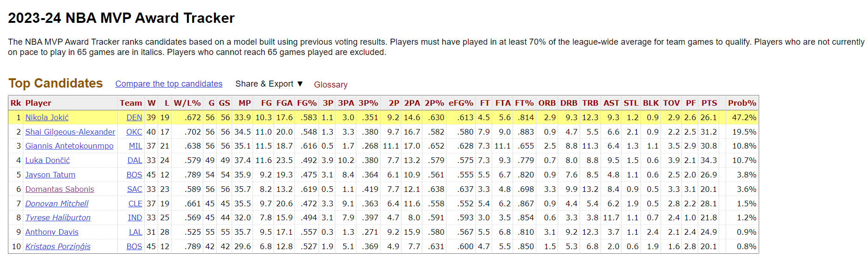
Task: Open Compare the top candidates link
Action: (x=169, y=84)
